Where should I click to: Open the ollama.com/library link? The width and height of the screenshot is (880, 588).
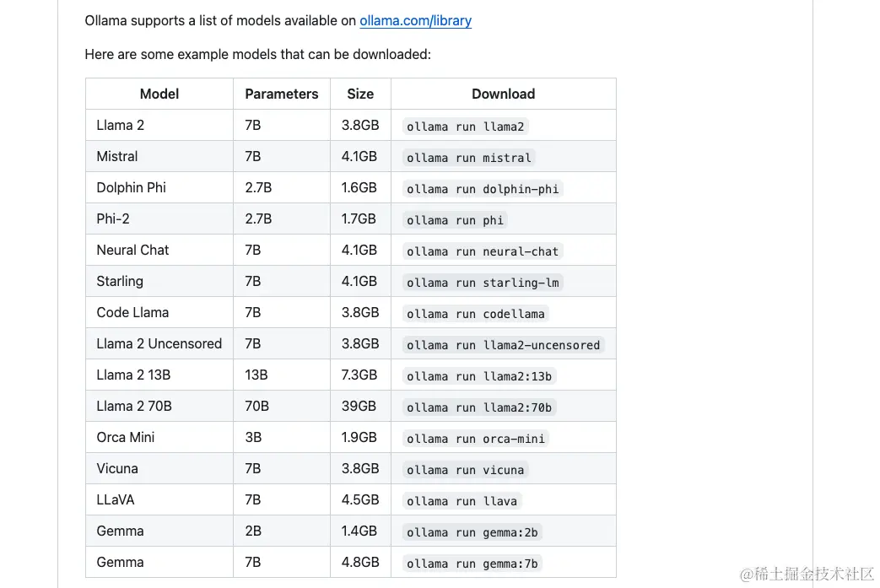point(415,21)
